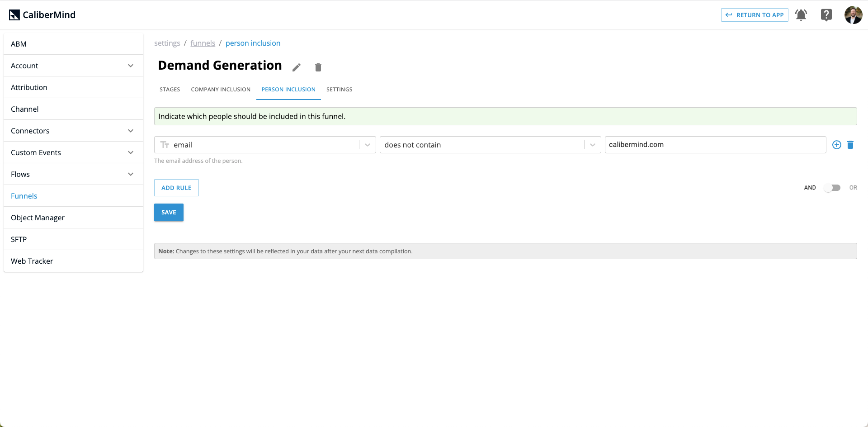Switch to the Company Inclusion tab
This screenshot has height=427, width=868.
coord(221,90)
